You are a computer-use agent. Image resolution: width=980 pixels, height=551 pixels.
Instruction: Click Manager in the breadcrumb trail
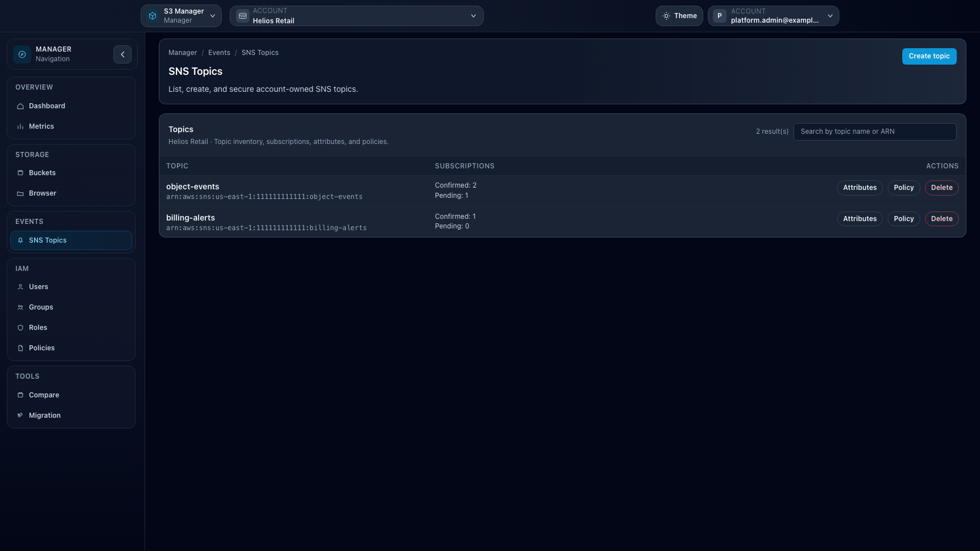(x=182, y=52)
